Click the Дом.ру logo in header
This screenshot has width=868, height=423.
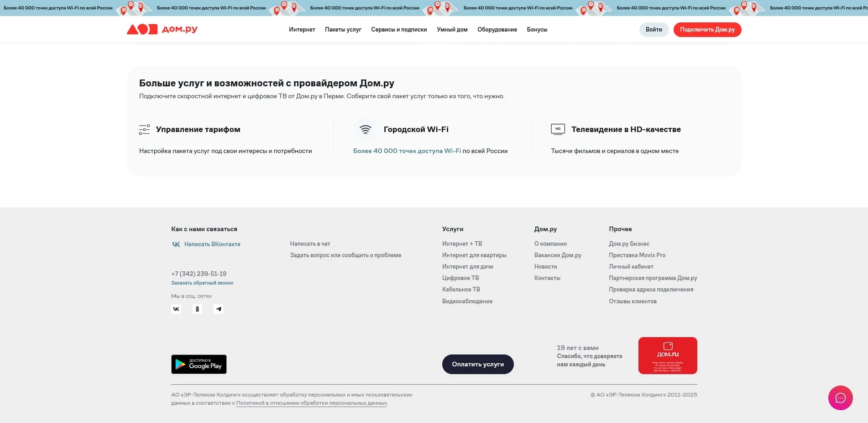click(162, 29)
